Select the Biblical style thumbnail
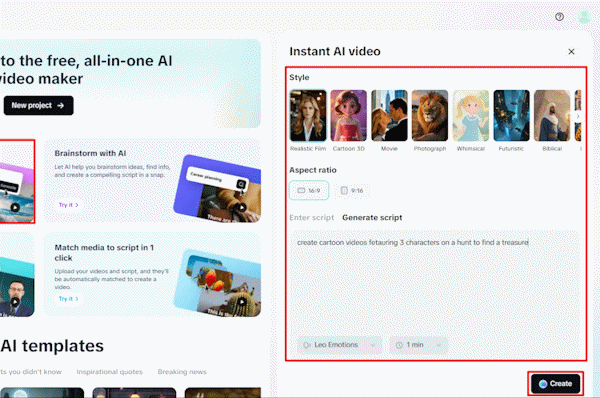The height and width of the screenshot is (398, 600). pos(552,116)
